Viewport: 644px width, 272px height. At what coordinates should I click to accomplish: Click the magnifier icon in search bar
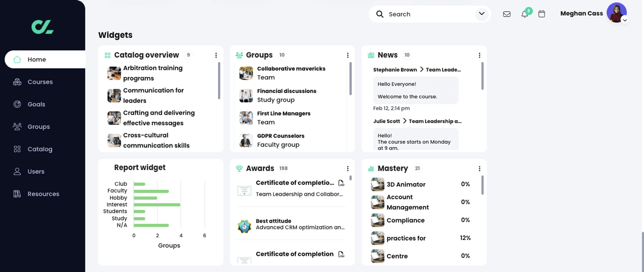tap(380, 14)
